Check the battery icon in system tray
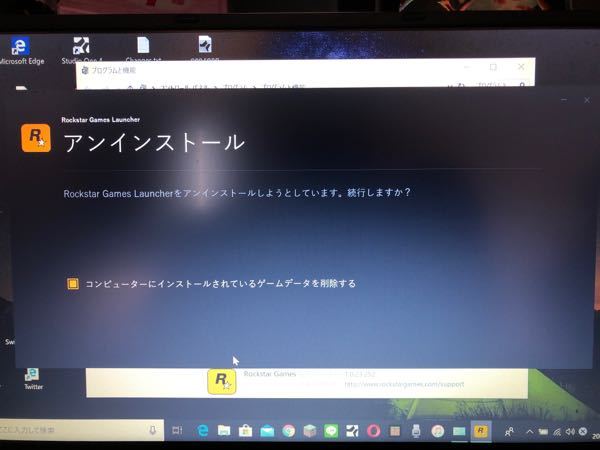 tap(543, 432)
